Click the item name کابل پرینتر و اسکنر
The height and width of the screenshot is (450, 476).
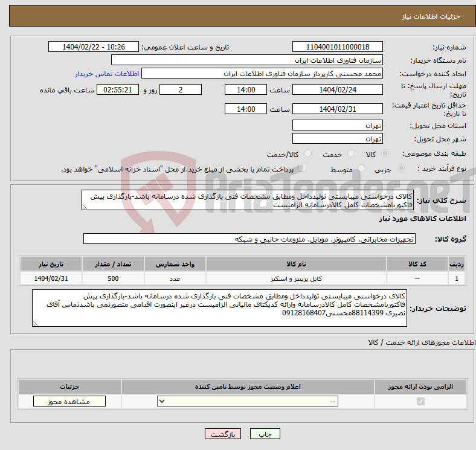click(296, 278)
